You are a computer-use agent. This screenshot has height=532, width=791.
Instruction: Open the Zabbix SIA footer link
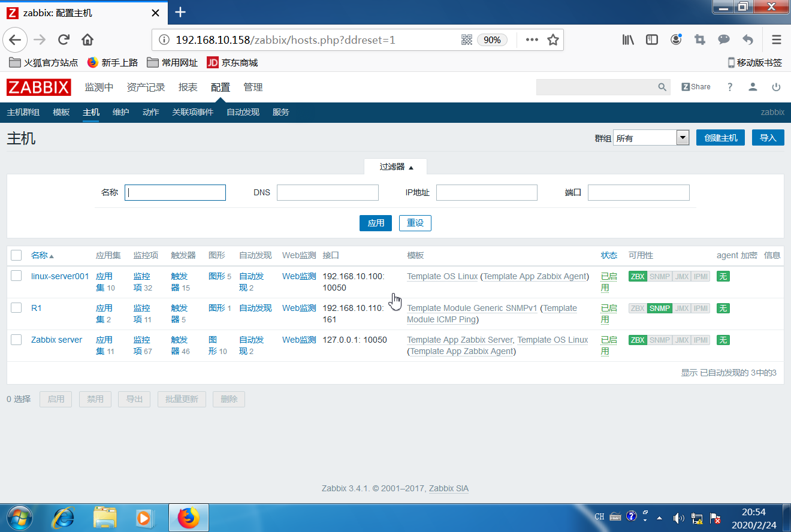click(x=449, y=488)
